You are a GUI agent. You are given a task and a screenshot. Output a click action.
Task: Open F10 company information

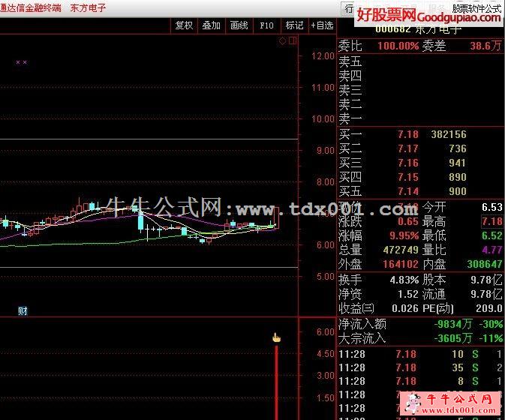[x=266, y=25]
